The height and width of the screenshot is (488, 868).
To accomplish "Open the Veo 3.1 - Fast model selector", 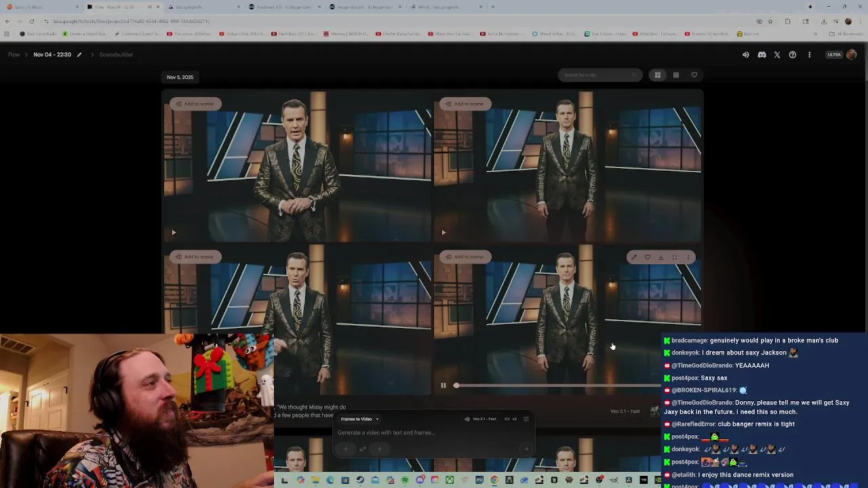I will coord(481,419).
